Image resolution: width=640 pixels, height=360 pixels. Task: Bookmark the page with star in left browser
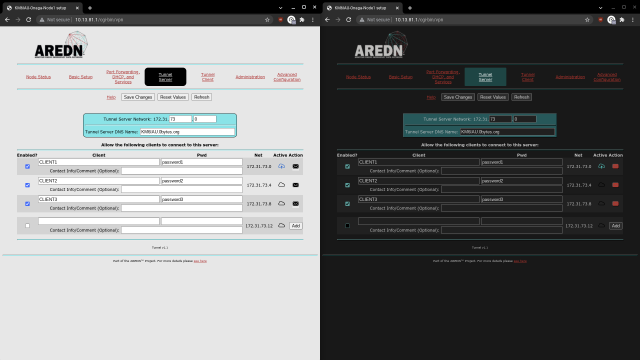(267, 20)
